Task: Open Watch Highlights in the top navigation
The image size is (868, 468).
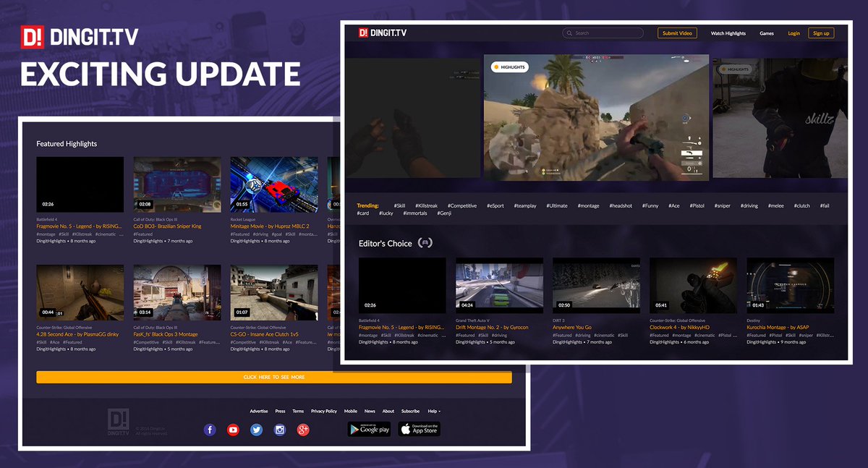Action: (x=728, y=33)
